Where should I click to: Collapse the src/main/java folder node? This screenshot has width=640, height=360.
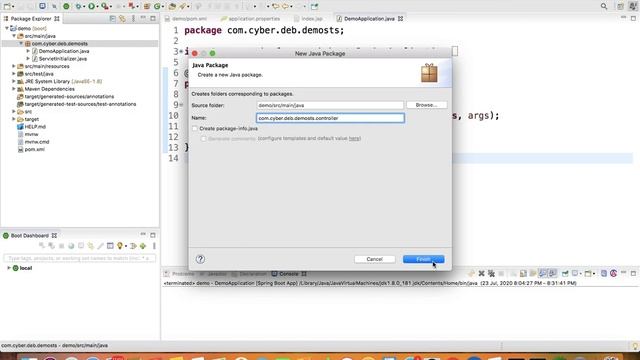(x=14, y=36)
